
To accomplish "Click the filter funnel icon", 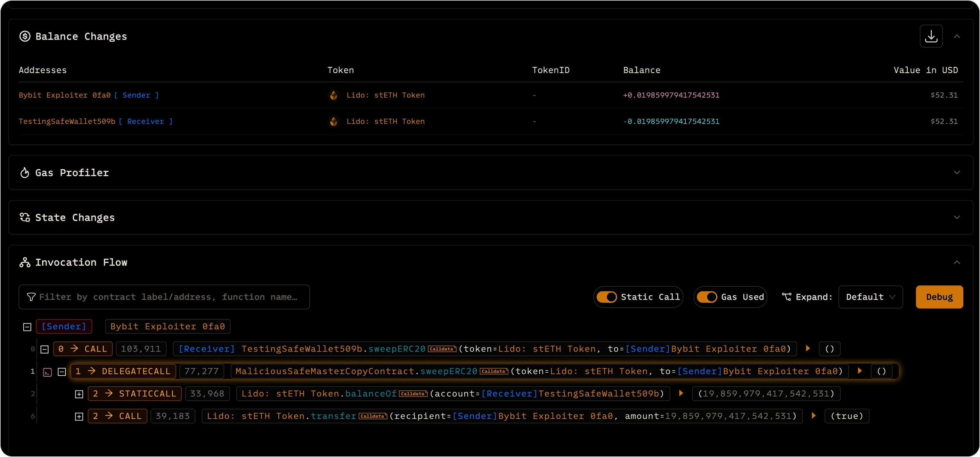I will 31,297.
